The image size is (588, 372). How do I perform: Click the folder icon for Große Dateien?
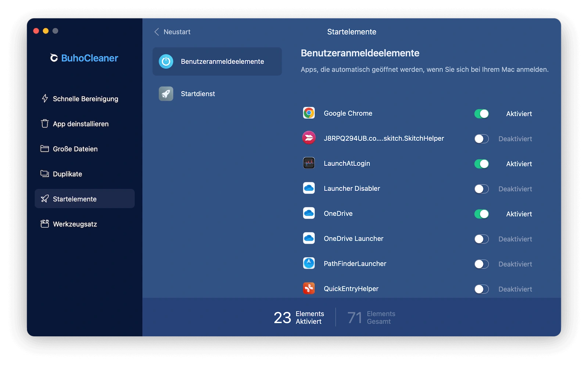tap(45, 149)
